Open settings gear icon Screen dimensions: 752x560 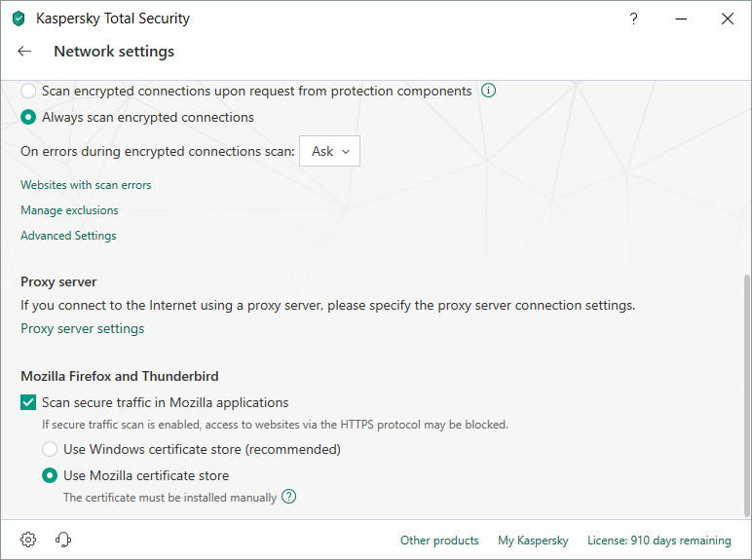click(28, 540)
